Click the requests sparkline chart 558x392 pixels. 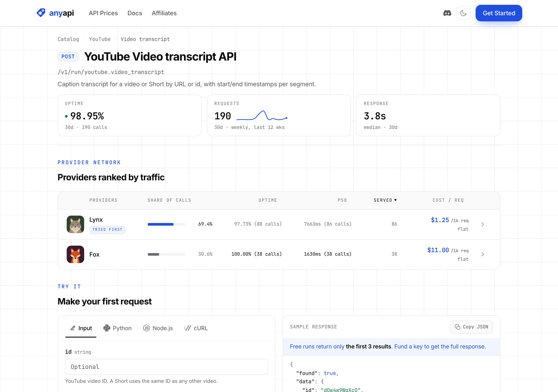(x=262, y=116)
